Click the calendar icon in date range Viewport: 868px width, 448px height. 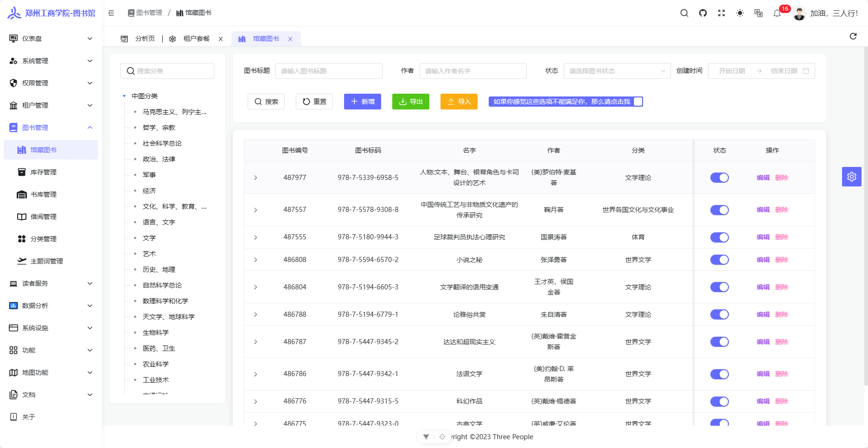click(806, 71)
